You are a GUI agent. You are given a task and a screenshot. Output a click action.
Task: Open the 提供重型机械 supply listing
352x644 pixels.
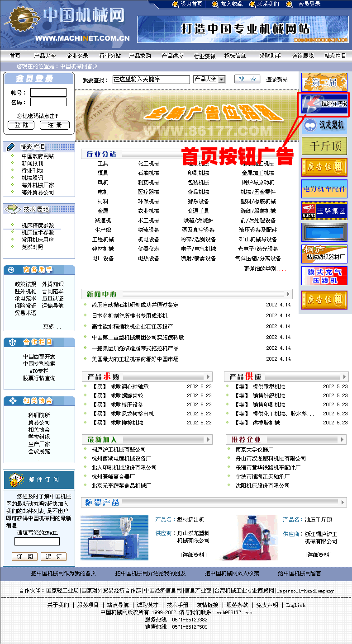pos(269,387)
